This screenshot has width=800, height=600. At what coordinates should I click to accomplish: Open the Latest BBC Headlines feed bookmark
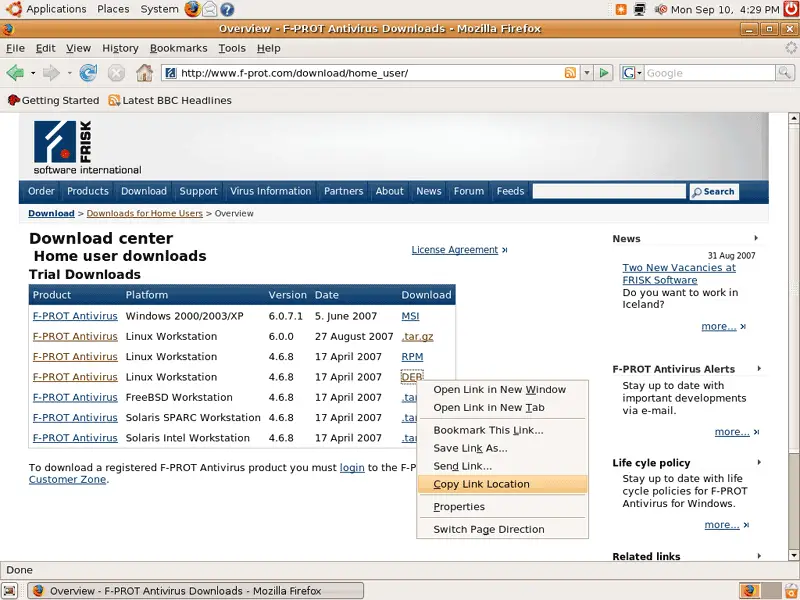[170, 100]
